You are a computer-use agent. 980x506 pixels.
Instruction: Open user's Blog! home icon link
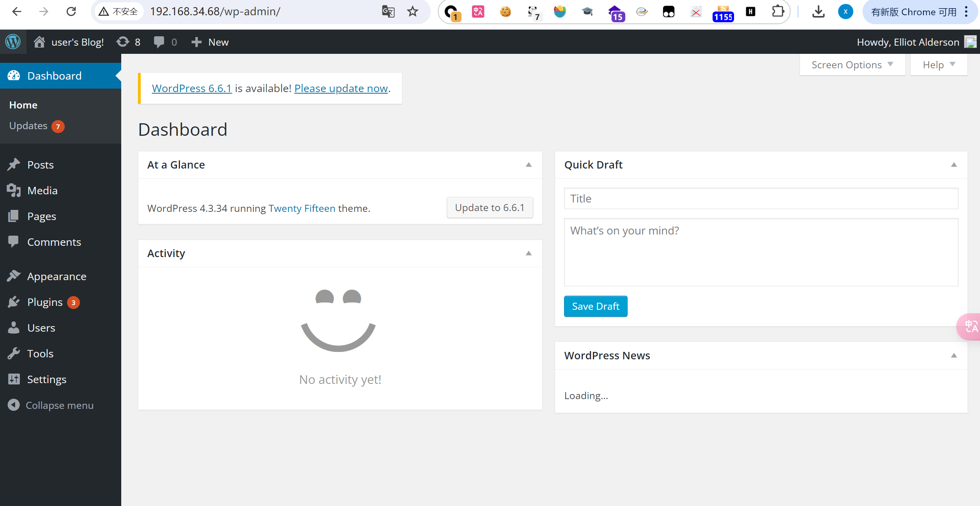click(39, 42)
